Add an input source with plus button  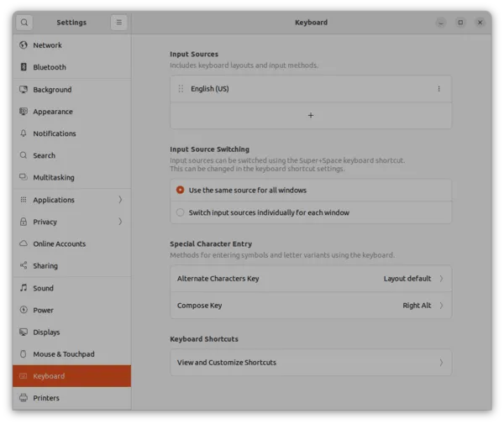click(311, 115)
